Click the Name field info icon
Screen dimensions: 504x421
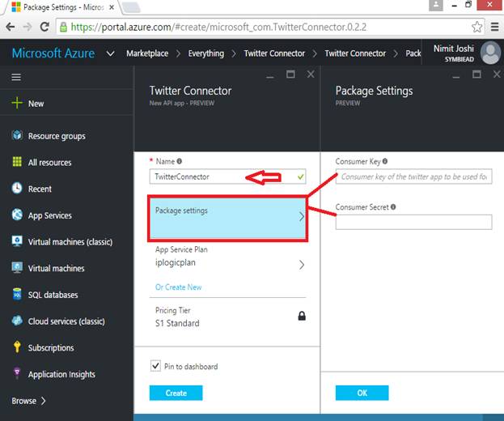tap(180, 161)
